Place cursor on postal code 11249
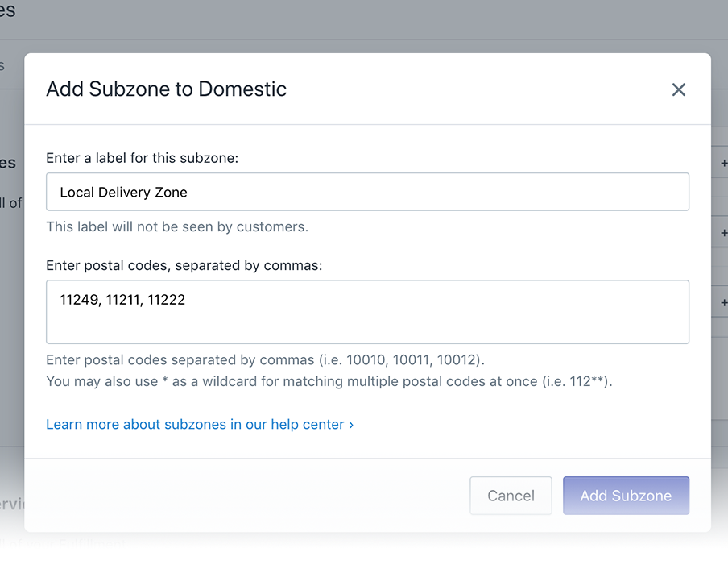The image size is (728, 569). 79,300
